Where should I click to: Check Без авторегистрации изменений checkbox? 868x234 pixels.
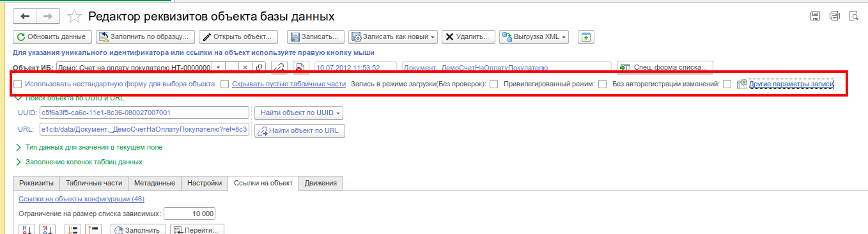[x=727, y=84]
